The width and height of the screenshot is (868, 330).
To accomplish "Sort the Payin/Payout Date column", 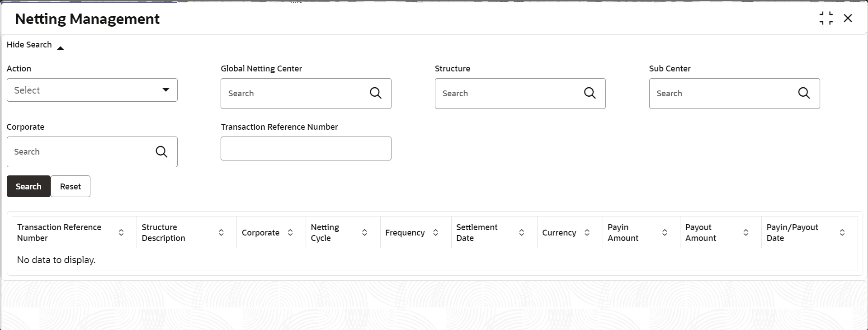I will pyautogui.click(x=842, y=233).
